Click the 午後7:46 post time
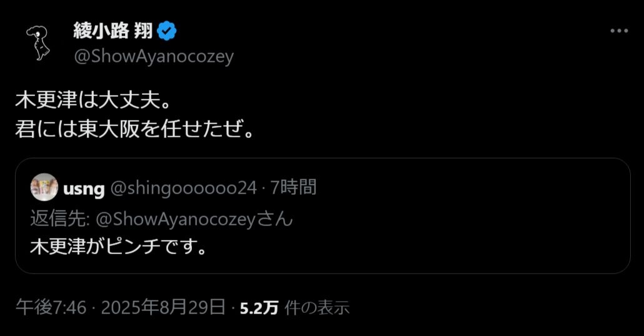The width and height of the screenshot is (644, 336). click(x=51, y=307)
